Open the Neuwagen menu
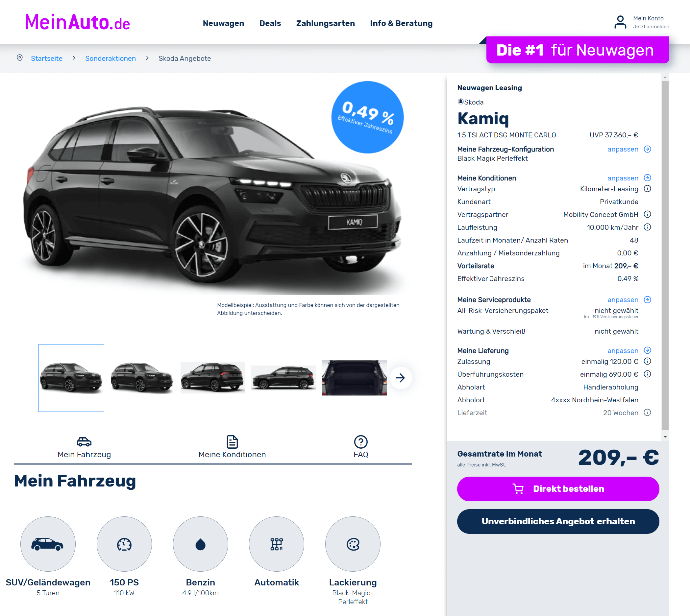Image resolution: width=690 pixels, height=616 pixels. 223,23
